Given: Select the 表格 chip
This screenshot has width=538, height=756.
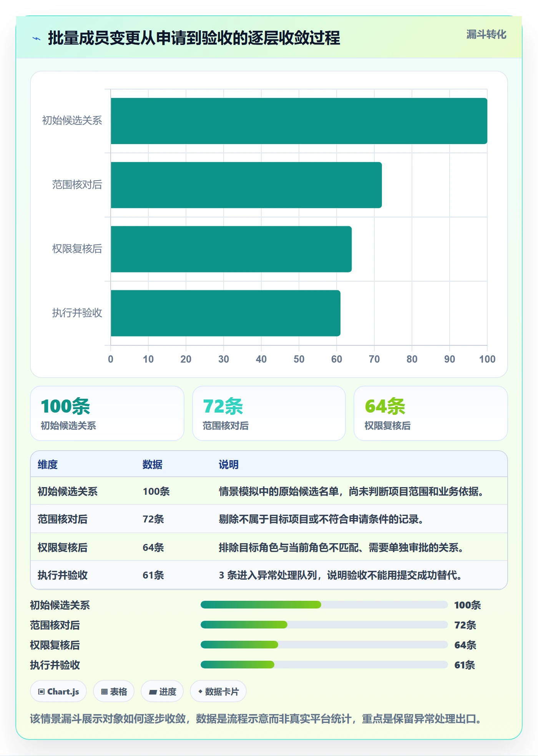Looking at the screenshot, I should (x=114, y=691).
